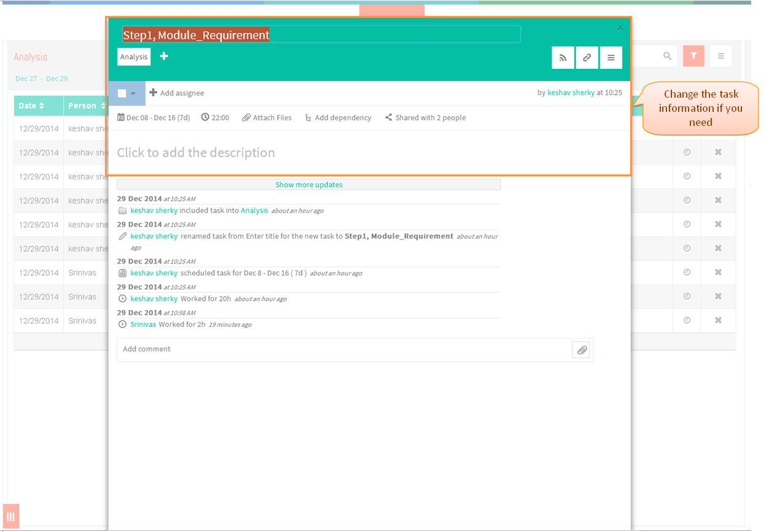Click the task title field Step1, Module_Requirement
The image size is (777, 532).
coord(321,34)
